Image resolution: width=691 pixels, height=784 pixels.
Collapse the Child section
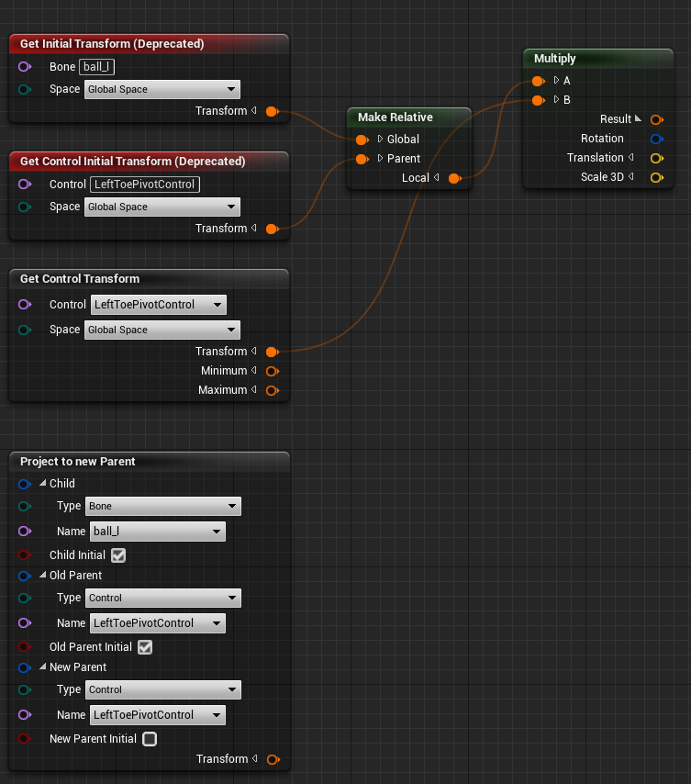coord(43,483)
